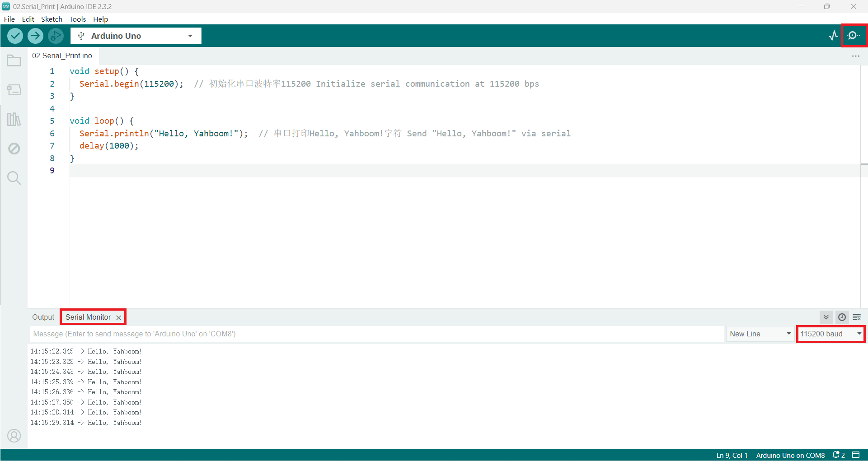Click the 14:15:22.345 serial output line
868x461 pixels.
(x=86, y=351)
